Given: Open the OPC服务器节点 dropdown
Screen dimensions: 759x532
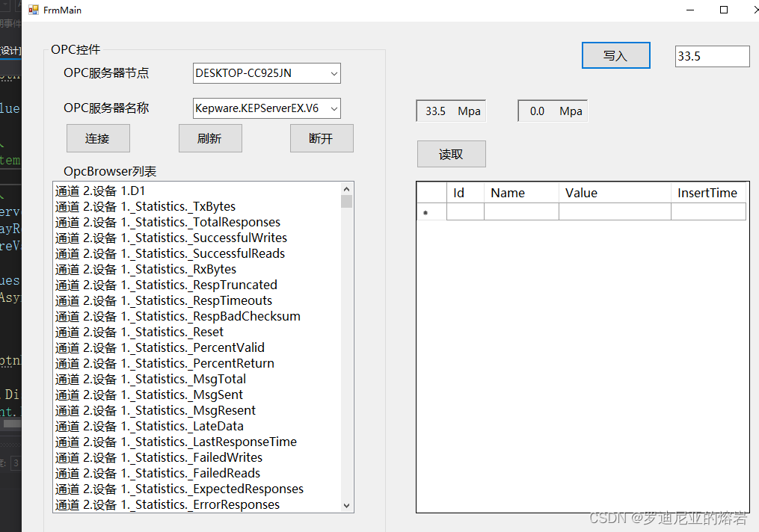Looking at the screenshot, I should click(334, 73).
